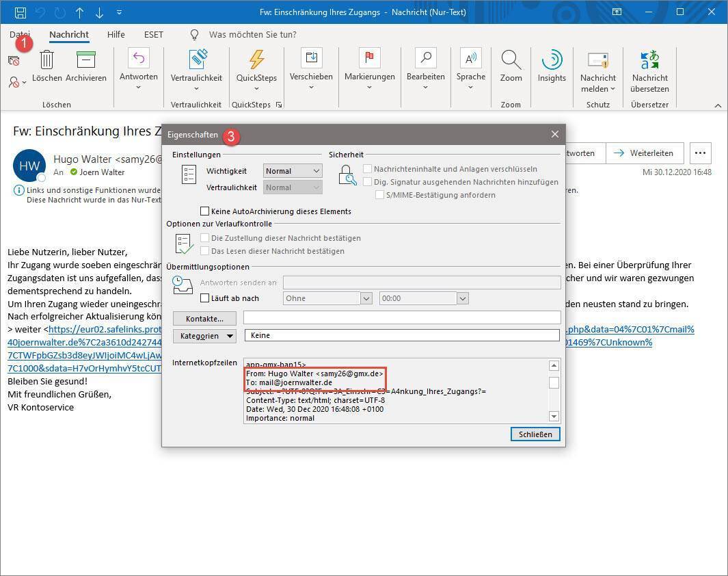
Task: Open the QuickSteps lightning icon
Action: click(256, 60)
